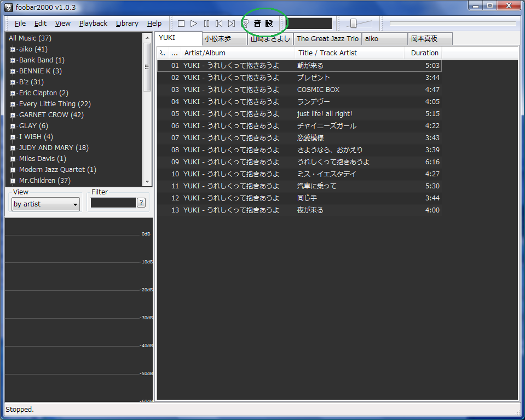Expand the GARNET CROW (42) node
Screen dimensions: 525x420
click(13, 115)
